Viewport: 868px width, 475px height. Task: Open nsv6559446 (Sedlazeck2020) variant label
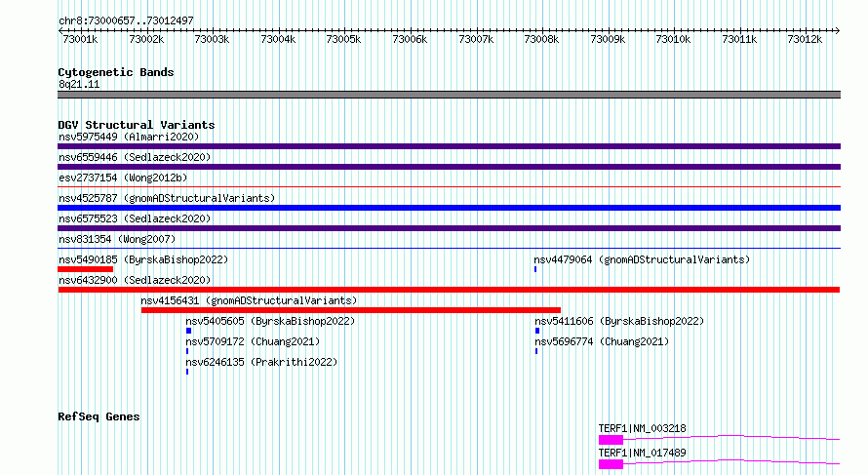click(135, 157)
